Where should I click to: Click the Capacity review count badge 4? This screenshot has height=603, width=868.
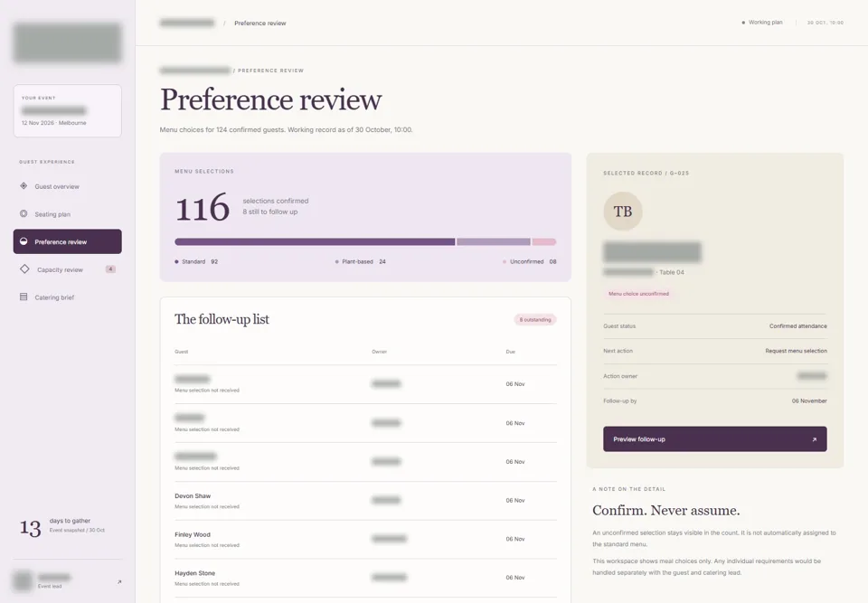pos(110,269)
